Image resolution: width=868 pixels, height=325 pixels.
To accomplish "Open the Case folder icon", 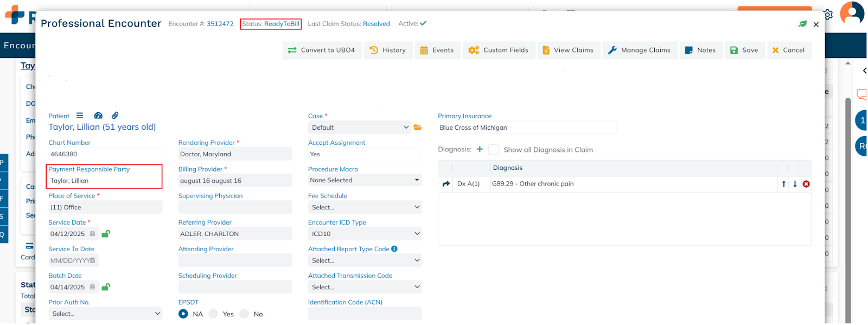I will (x=418, y=128).
